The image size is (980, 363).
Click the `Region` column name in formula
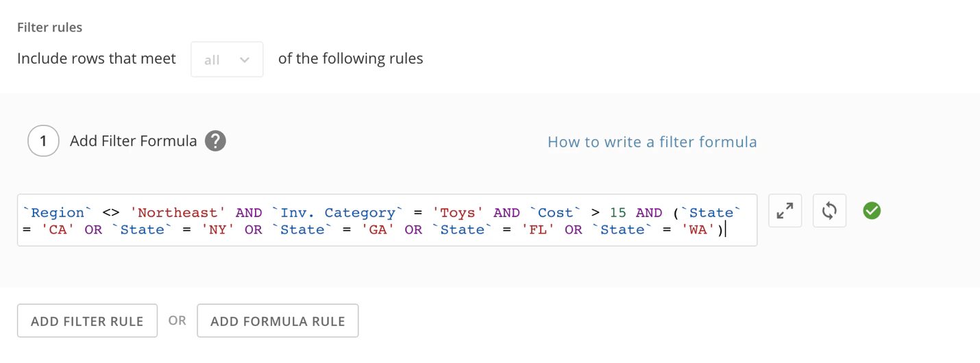(58, 212)
